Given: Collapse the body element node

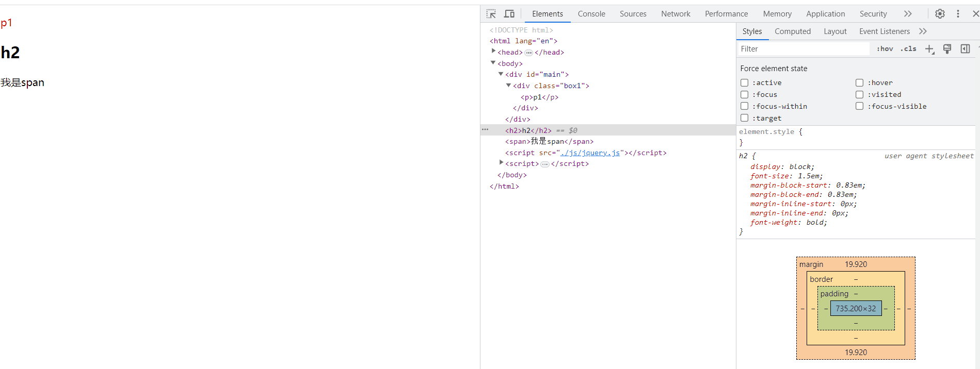Looking at the screenshot, I should pos(493,63).
